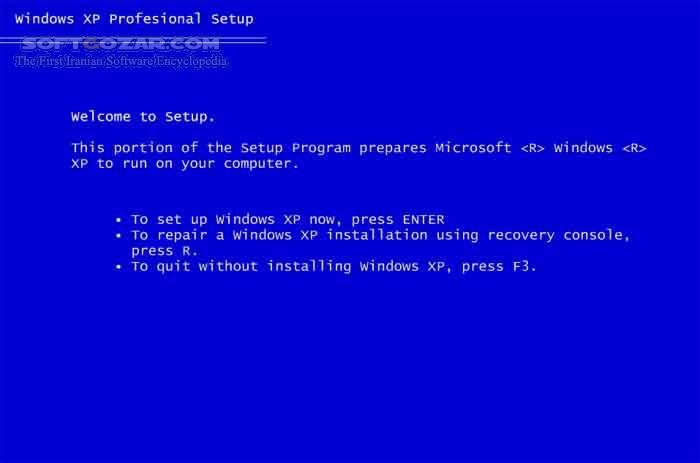Select the 'To set up Windows XP now' option
This screenshot has width=700, height=463.
click(288, 219)
